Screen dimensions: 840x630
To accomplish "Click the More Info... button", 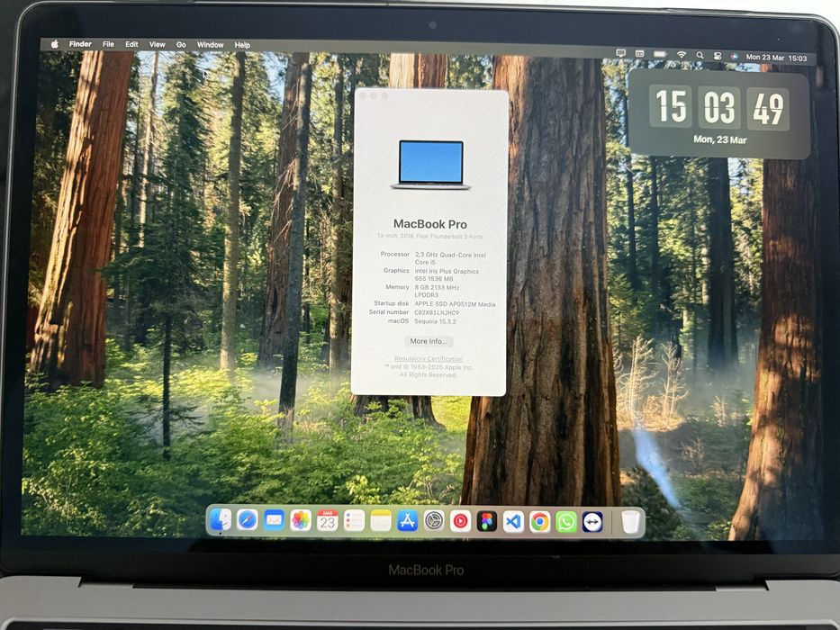I will tap(429, 341).
